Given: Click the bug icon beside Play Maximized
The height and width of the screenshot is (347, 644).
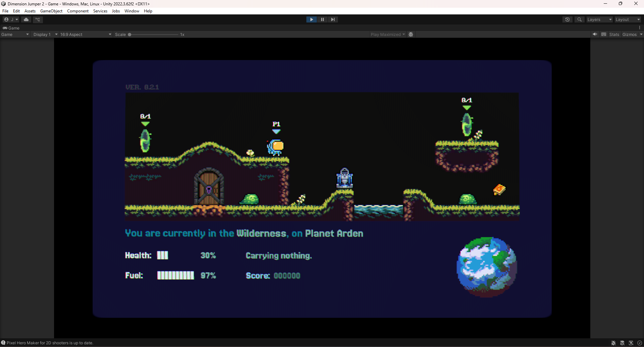Looking at the screenshot, I should click(411, 34).
